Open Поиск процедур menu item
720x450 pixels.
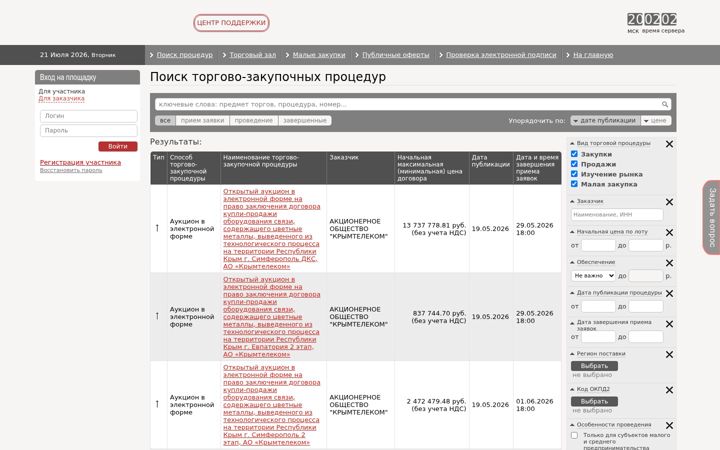click(185, 55)
